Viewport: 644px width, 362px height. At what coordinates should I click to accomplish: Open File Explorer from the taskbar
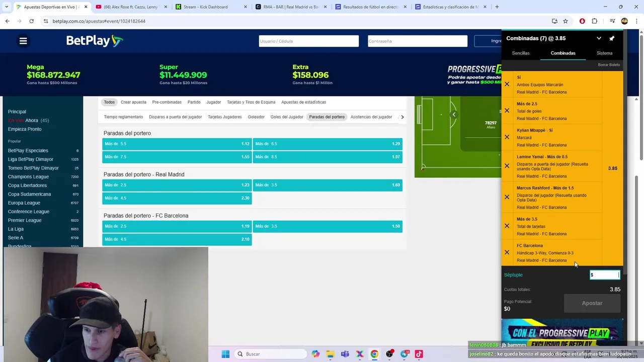coord(330,354)
